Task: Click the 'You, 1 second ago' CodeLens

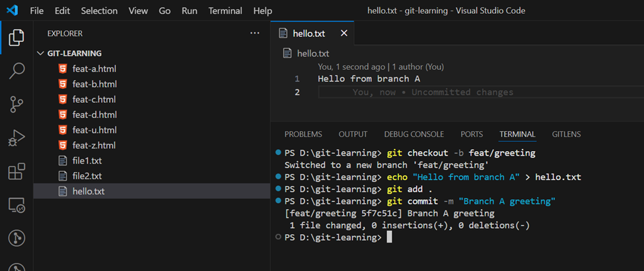Action: click(x=351, y=67)
